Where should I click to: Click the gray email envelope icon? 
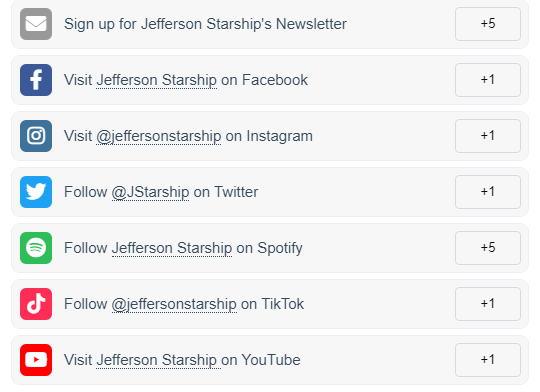tap(36, 24)
